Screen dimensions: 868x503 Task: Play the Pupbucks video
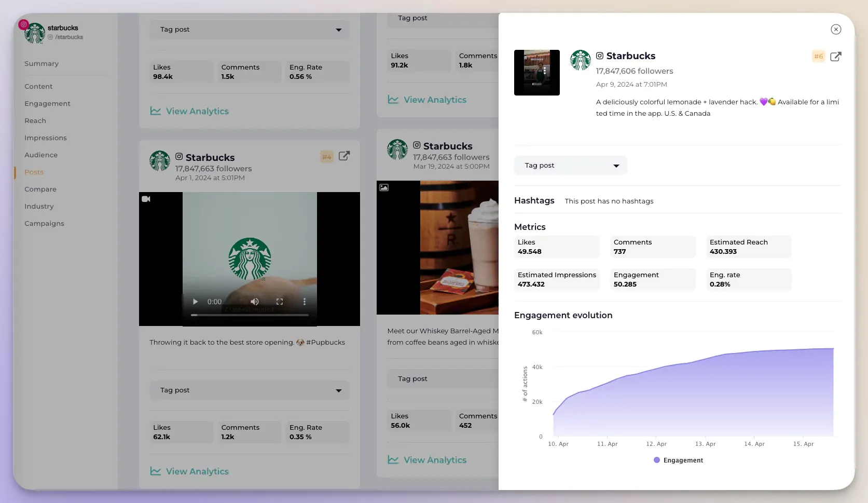coord(195,302)
